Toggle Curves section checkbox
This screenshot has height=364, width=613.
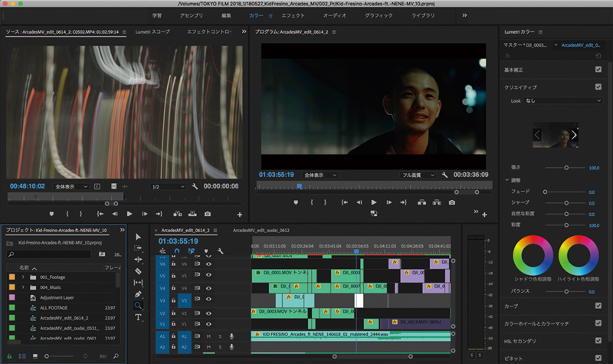click(598, 305)
